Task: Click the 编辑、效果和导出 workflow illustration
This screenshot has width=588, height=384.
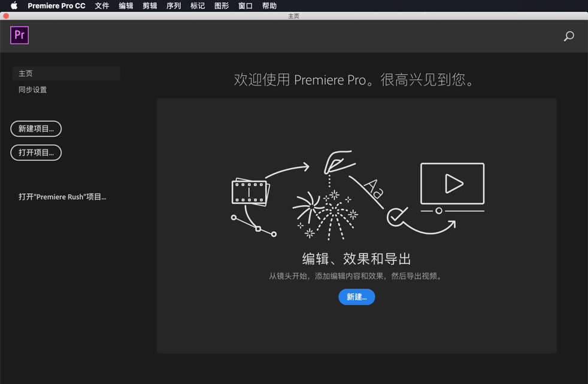Action: [357, 195]
